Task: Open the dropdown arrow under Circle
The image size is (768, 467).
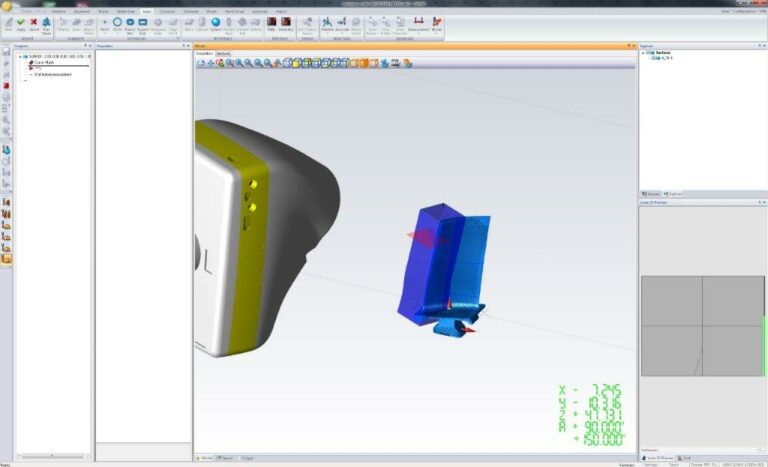Action: tap(117, 33)
